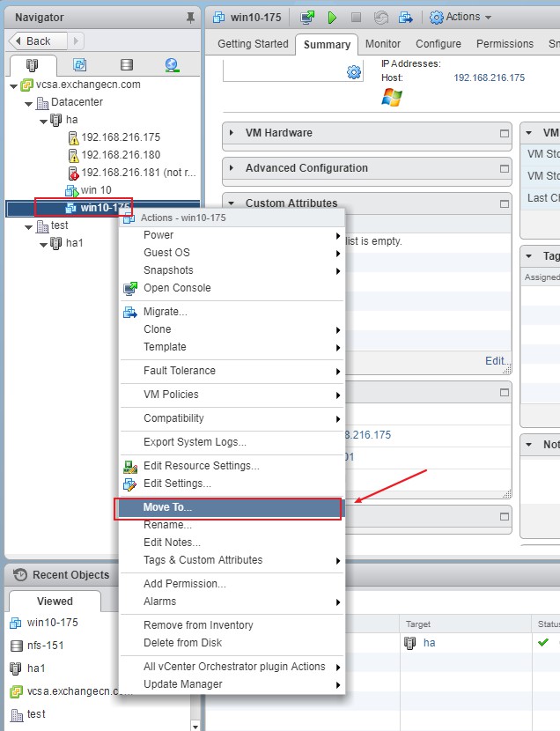Open the VMs and Templates view tab

pyautogui.click(x=79, y=65)
